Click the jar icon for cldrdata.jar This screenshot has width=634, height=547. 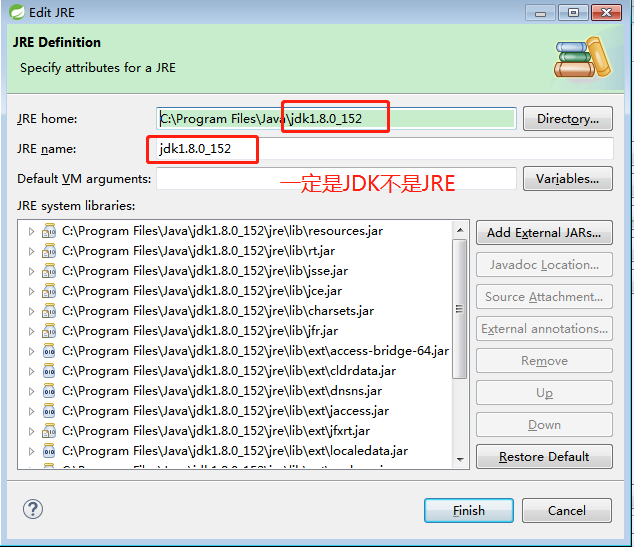point(49,371)
